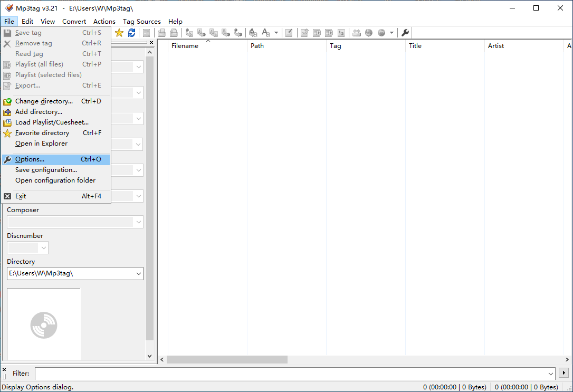
Task: Click the file list horizontal scrollbar left arrow
Action: [163, 359]
